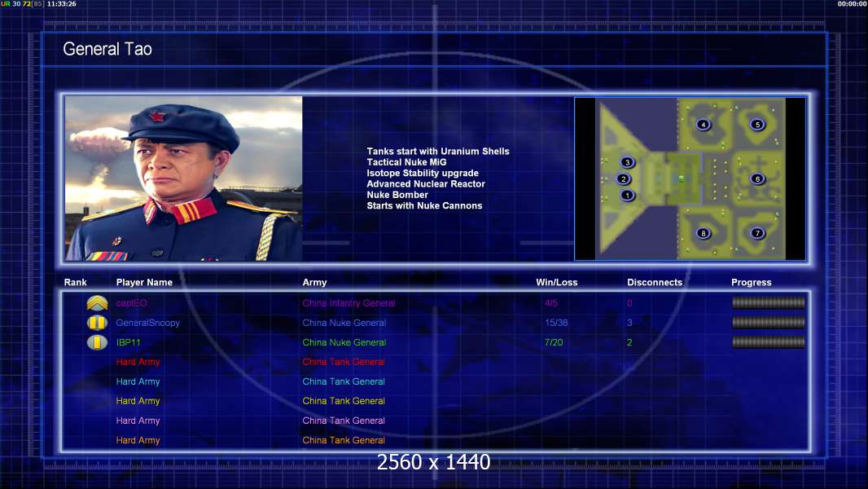Image resolution: width=868 pixels, height=489 pixels.
Task: Click the green marker at minimap center
Action: [682, 178]
